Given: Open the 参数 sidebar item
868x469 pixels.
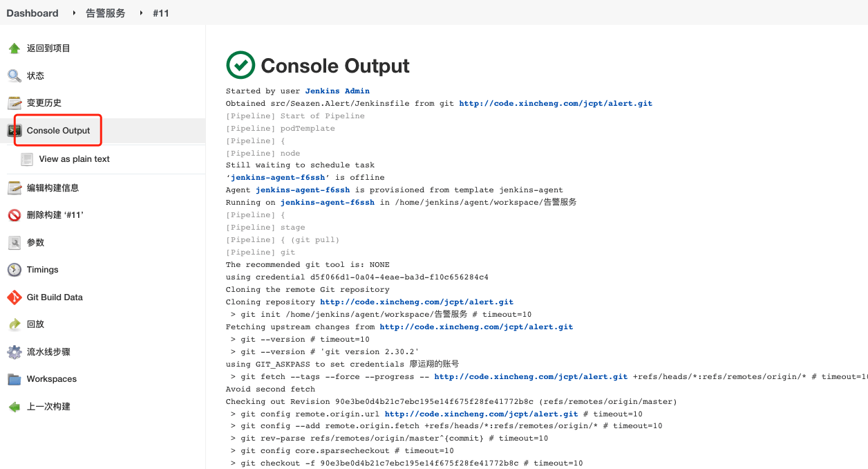Looking at the screenshot, I should (x=35, y=243).
